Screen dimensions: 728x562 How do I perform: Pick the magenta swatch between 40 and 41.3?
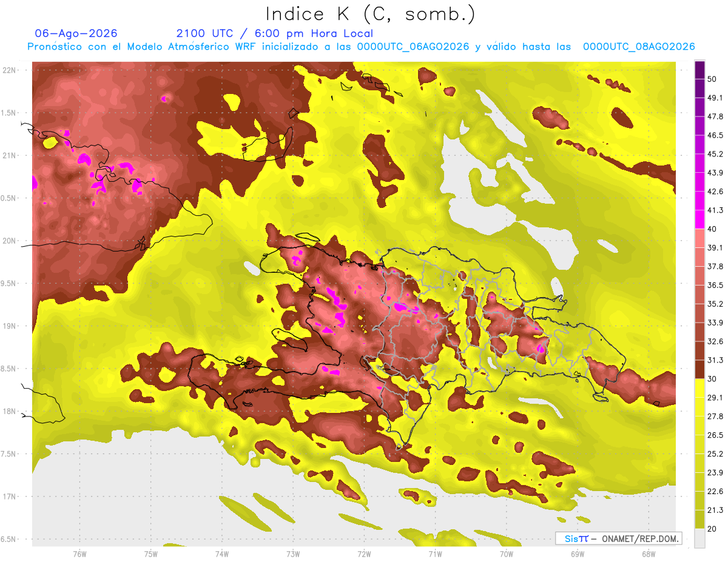tap(699, 219)
